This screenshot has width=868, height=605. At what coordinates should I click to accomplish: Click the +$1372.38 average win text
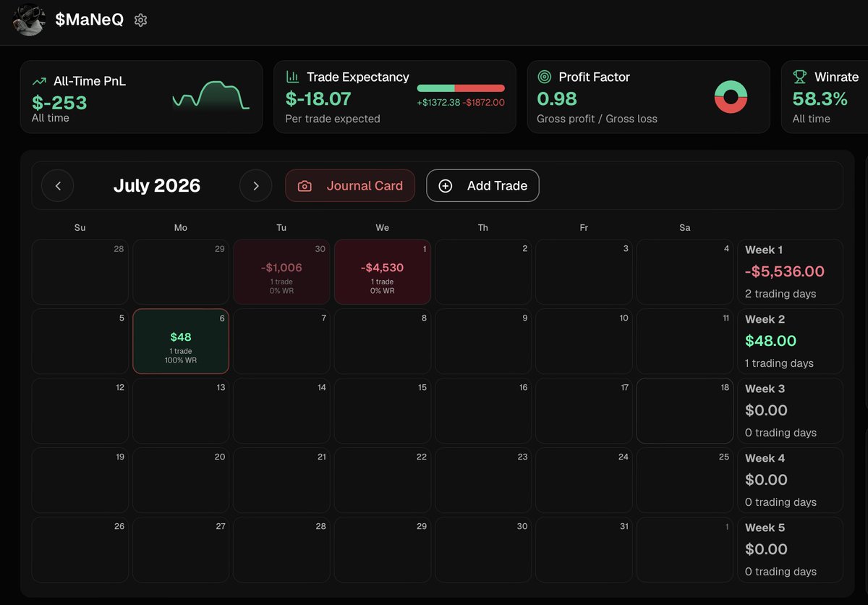click(x=438, y=103)
